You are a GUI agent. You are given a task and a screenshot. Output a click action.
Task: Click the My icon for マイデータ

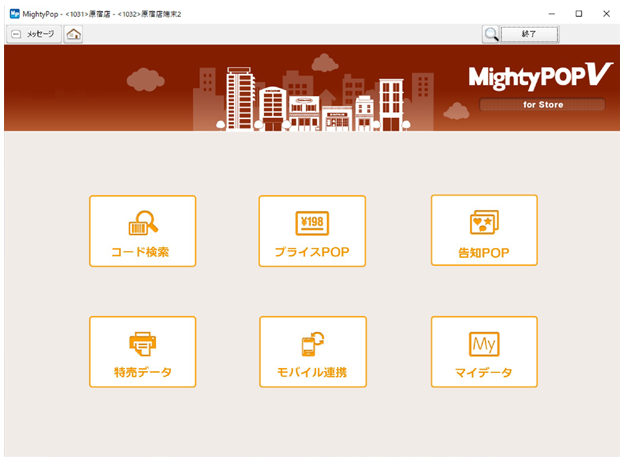click(x=484, y=344)
